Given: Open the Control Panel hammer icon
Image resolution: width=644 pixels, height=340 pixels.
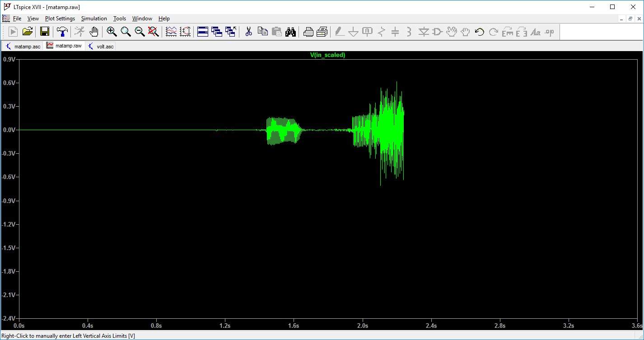Looking at the screenshot, I should click(62, 32).
